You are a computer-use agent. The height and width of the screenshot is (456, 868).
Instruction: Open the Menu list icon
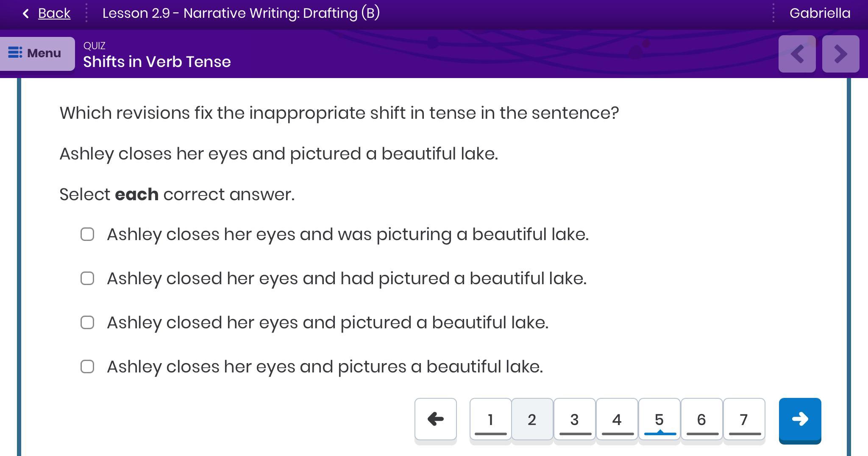pyautogui.click(x=15, y=53)
